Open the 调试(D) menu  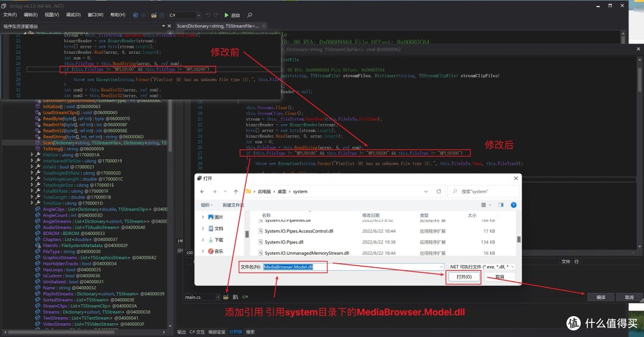click(x=73, y=15)
